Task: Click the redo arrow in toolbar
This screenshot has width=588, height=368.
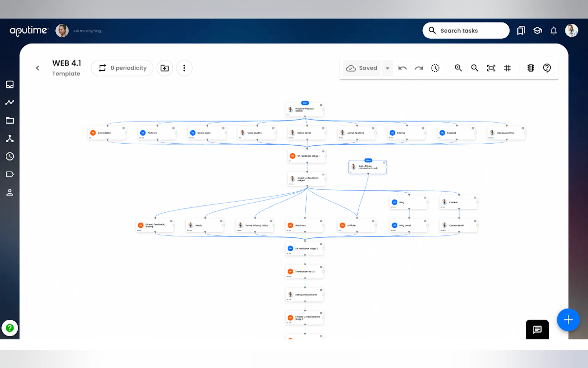Action: click(x=419, y=68)
